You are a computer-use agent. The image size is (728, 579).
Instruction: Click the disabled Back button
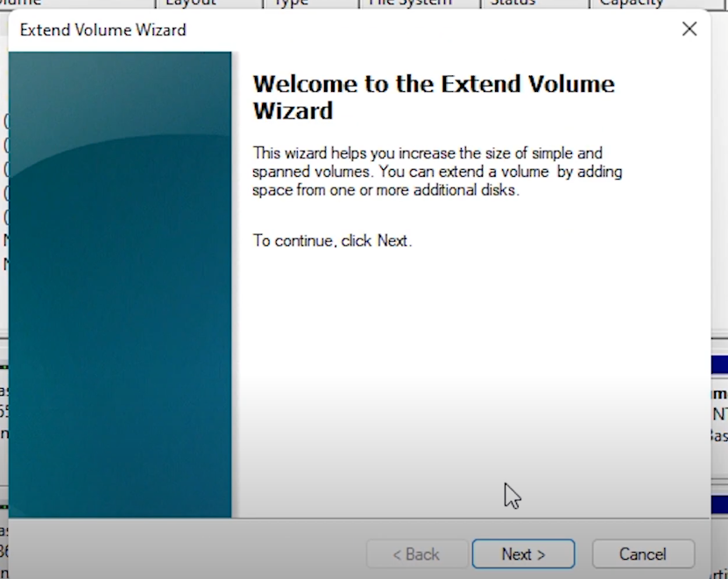[416, 554]
